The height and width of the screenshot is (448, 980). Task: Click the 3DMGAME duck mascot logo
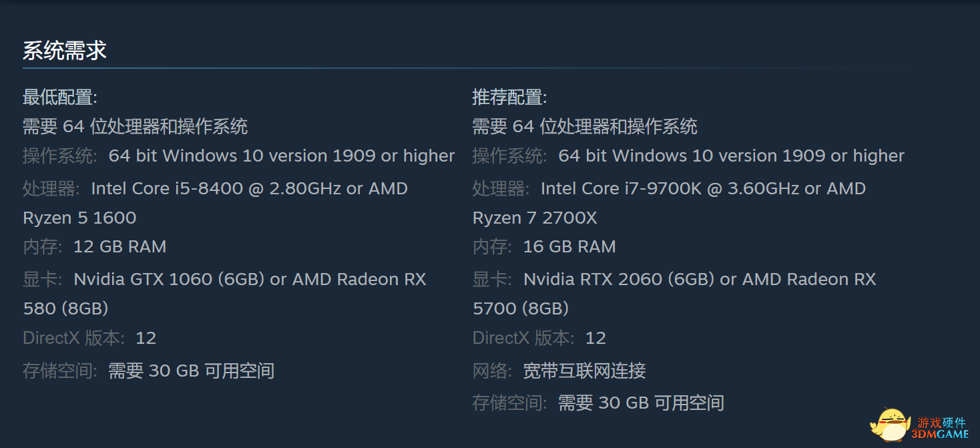click(x=891, y=425)
